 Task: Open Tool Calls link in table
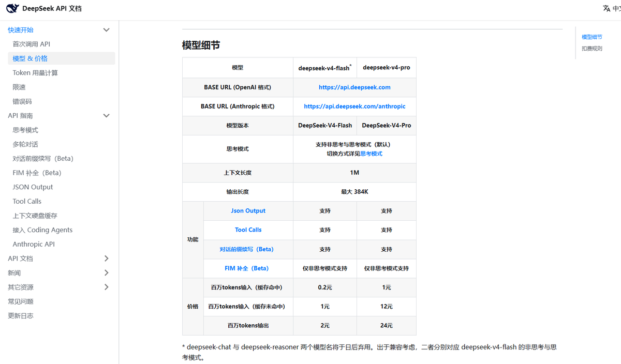[248, 230]
